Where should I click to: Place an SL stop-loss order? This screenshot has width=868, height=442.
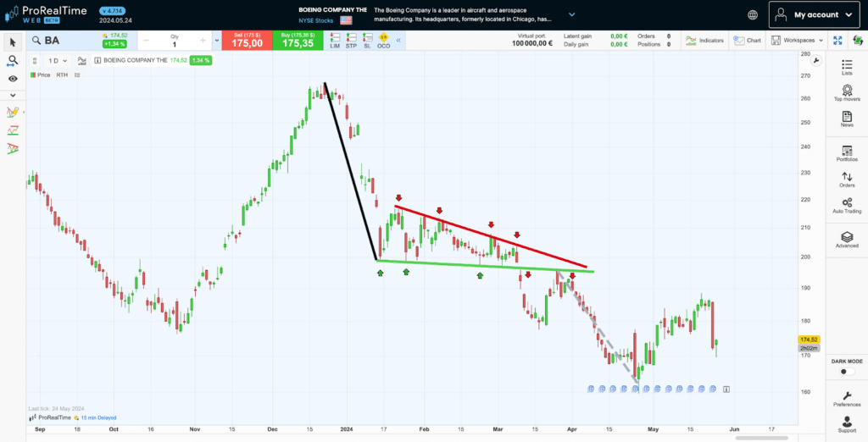pos(367,41)
